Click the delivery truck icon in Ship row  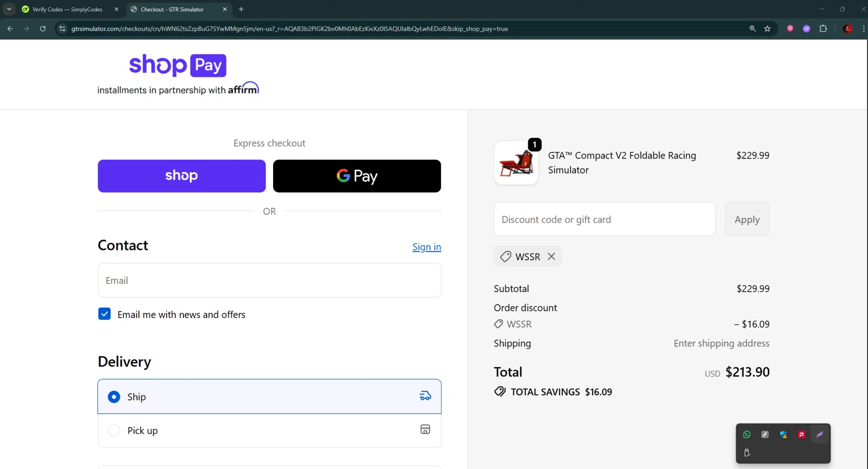coord(425,396)
